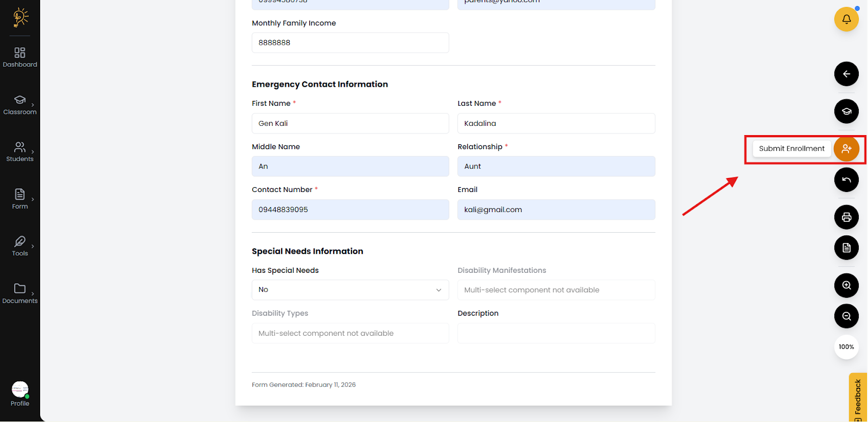This screenshot has height=422, width=868.
Task: Zoom in on the form
Action: (846, 285)
